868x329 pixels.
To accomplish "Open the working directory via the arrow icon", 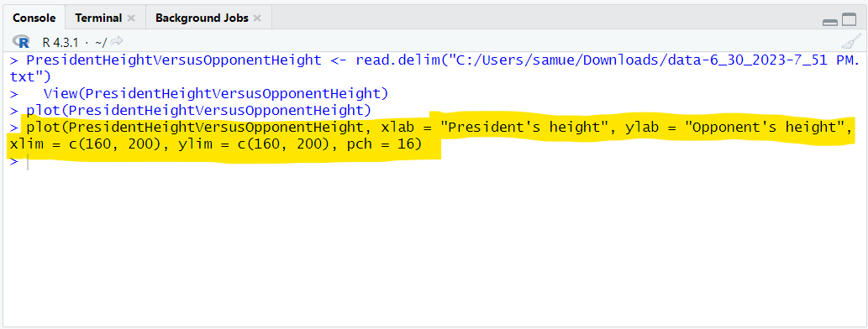I will tap(116, 41).
